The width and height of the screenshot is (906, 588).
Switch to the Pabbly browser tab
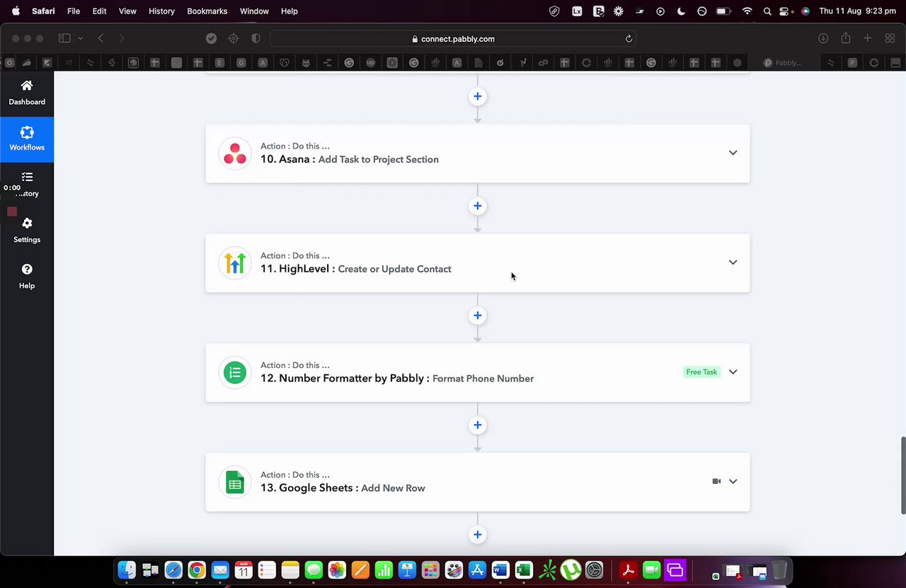782,63
